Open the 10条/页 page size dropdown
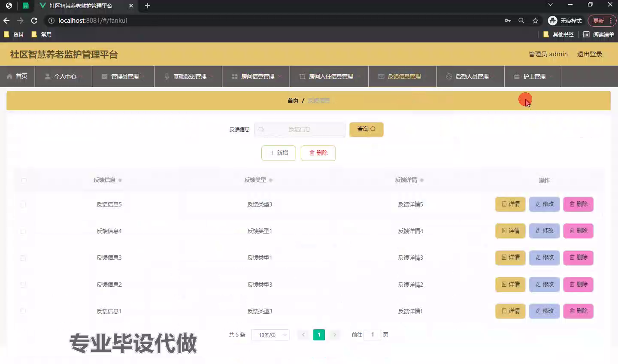 pos(271,335)
